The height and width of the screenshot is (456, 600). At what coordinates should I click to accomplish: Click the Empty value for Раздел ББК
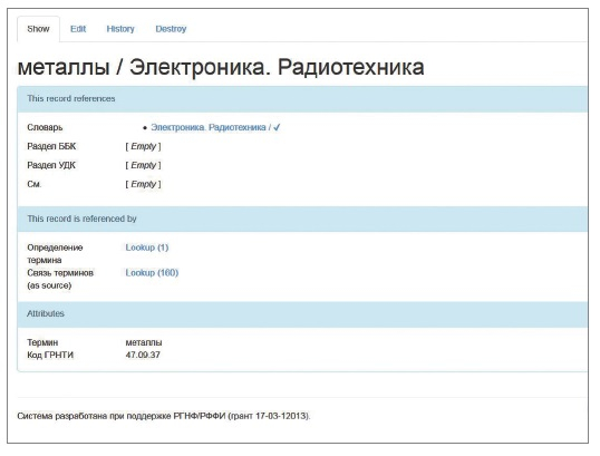[x=143, y=147]
